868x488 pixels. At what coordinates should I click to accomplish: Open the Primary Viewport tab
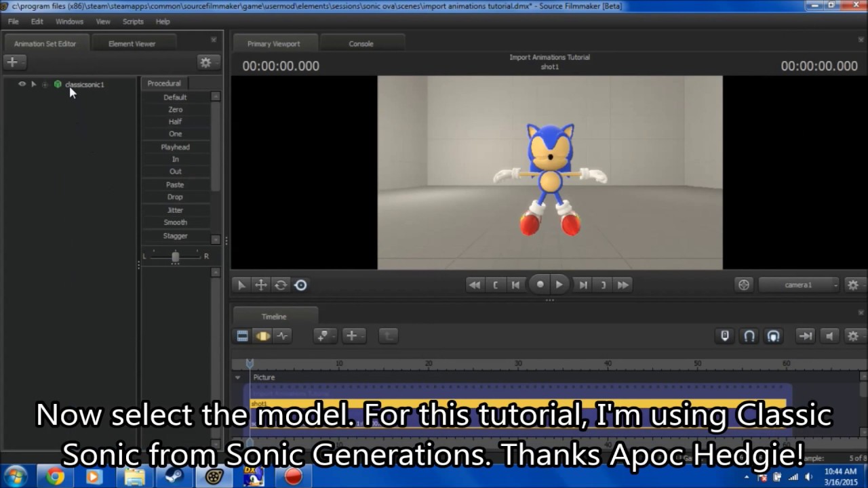click(x=274, y=43)
